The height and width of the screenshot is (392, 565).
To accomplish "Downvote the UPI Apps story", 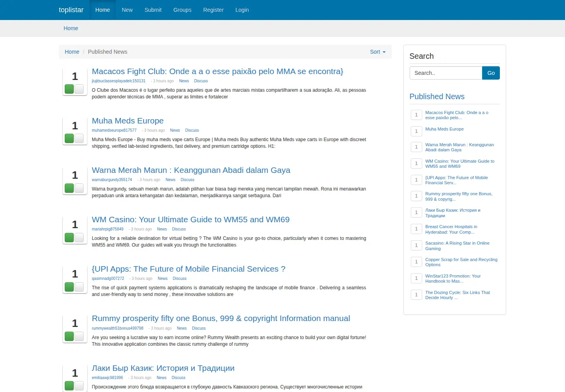I will (79, 287).
